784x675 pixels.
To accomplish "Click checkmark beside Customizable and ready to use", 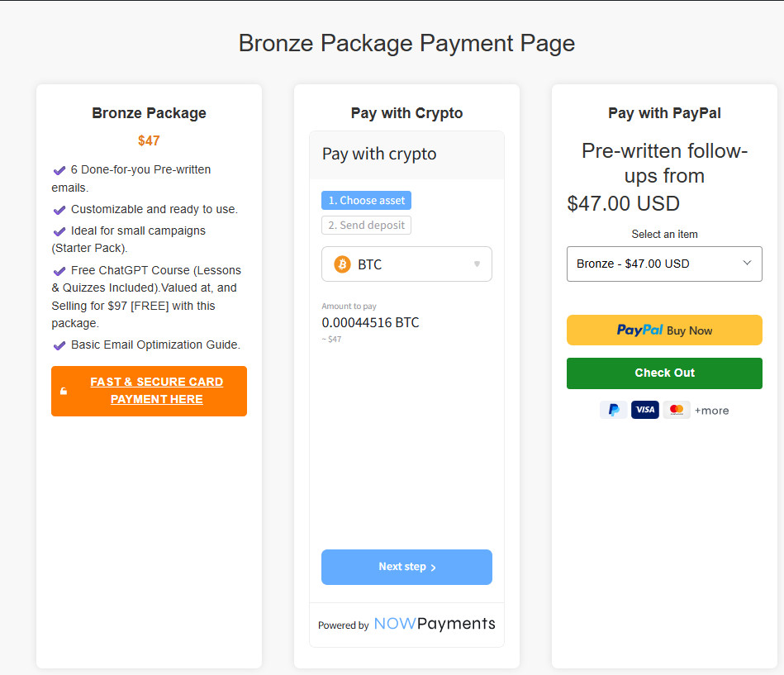I will pyautogui.click(x=59, y=210).
